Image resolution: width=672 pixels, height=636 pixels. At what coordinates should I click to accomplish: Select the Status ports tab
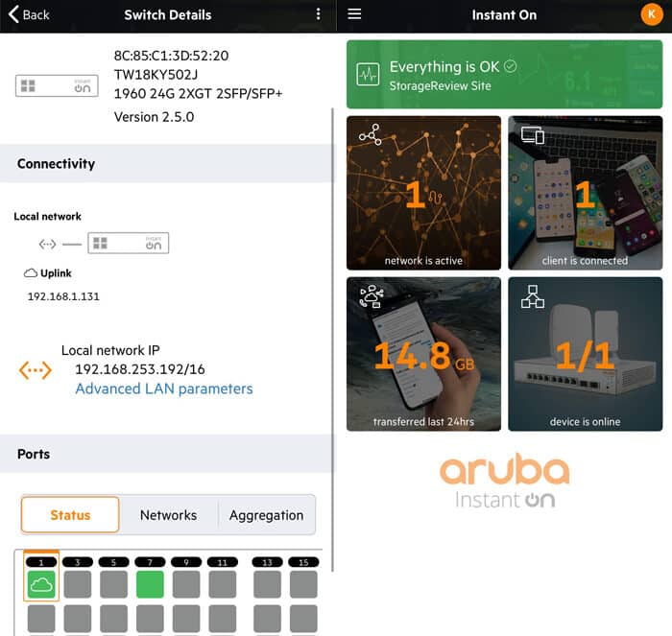tap(70, 514)
